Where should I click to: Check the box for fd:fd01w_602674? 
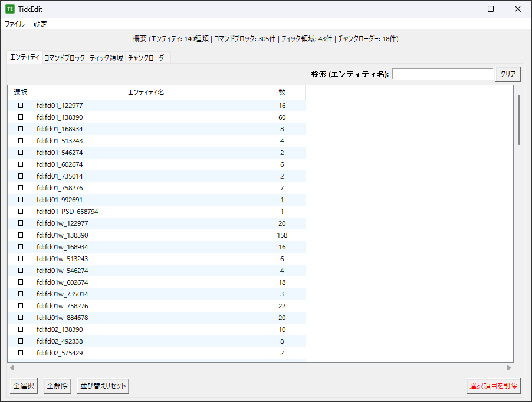(21, 282)
